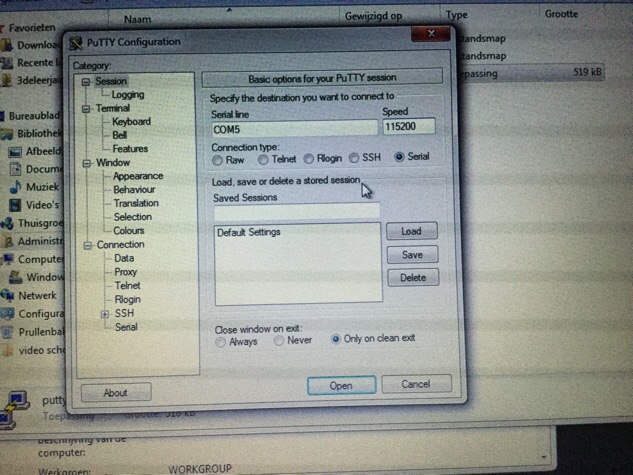Screen dimensions: 633x475
Task: Collapse the Window tree node
Action: point(86,163)
